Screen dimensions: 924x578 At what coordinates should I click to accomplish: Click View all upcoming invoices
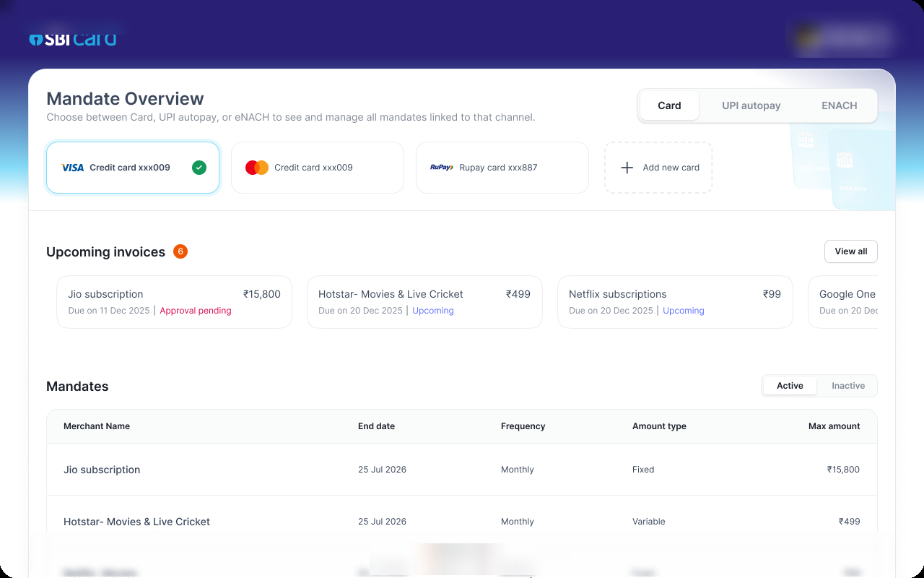coord(851,251)
